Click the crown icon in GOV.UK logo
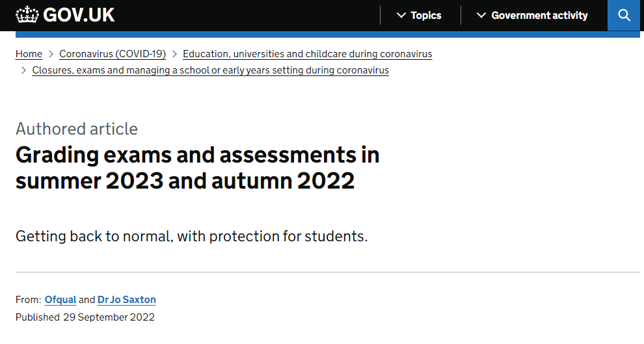The width and height of the screenshot is (644, 344). click(x=27, y=15)
